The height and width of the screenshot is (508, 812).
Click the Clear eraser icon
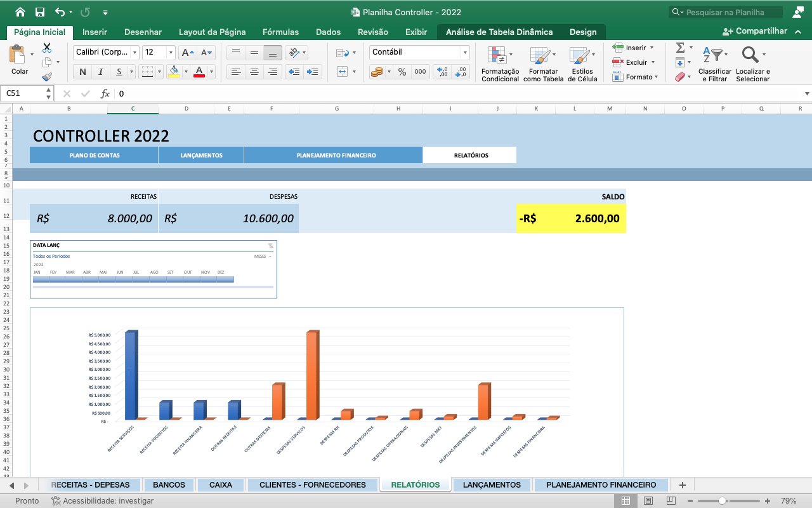pos(680,77)
